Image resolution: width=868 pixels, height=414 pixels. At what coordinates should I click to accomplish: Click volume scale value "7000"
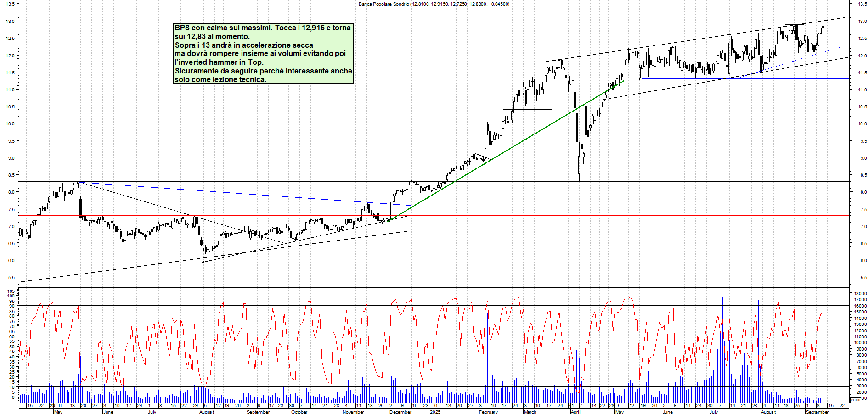pyautogui.click(x=862, y=361)
